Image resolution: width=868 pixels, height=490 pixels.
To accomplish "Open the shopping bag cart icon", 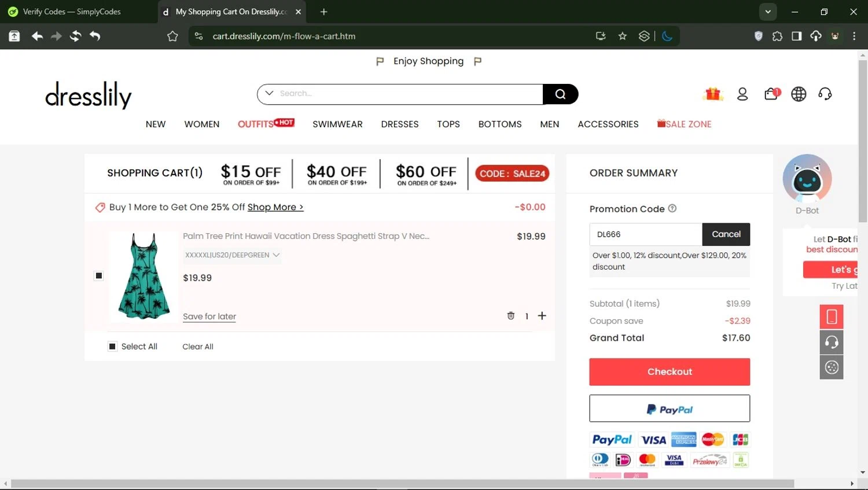I will click(772, 94).
